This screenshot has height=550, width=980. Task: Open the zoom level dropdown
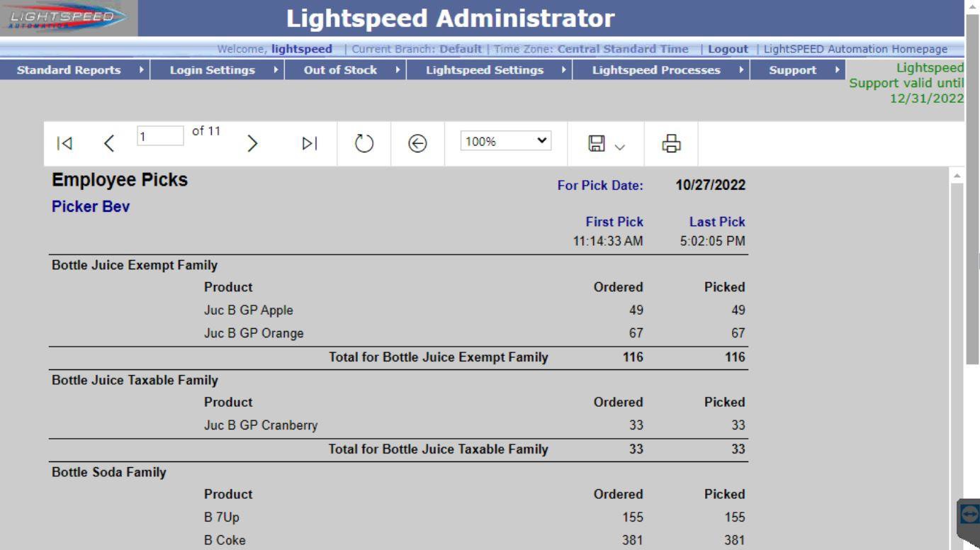(x=505, y=141)
